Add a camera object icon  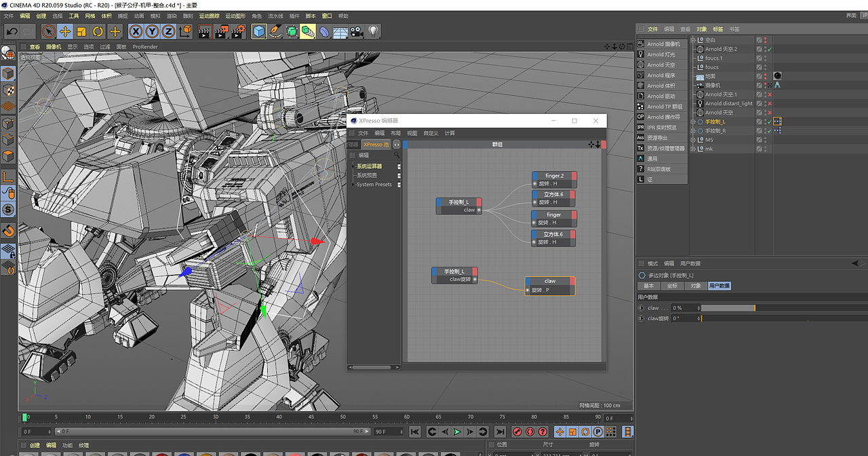pyautogui.click(x=357, y=31)
